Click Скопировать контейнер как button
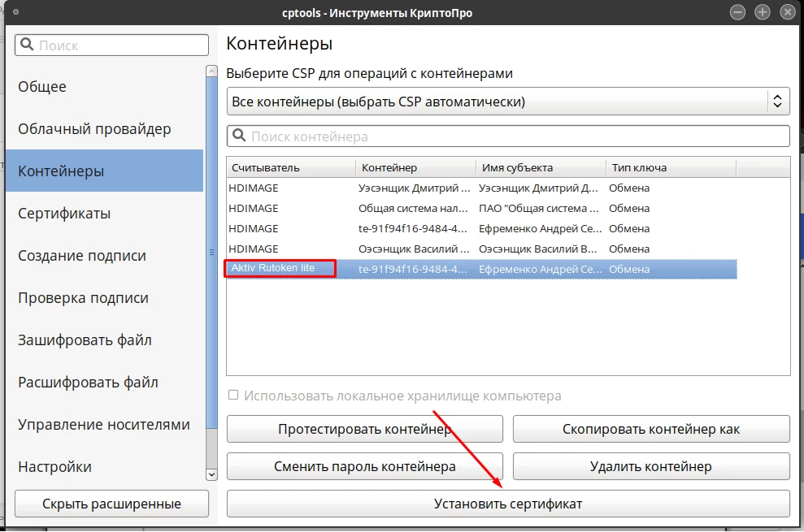 651,429
